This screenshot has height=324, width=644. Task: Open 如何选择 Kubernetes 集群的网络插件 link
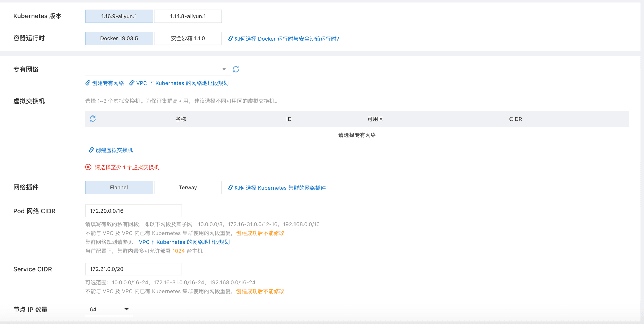280,188
